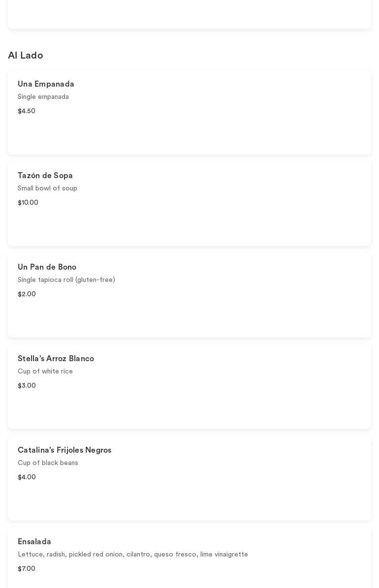Select the $10.00 soup price
This screenshot has width=379, height=588.
coord(28,203)
